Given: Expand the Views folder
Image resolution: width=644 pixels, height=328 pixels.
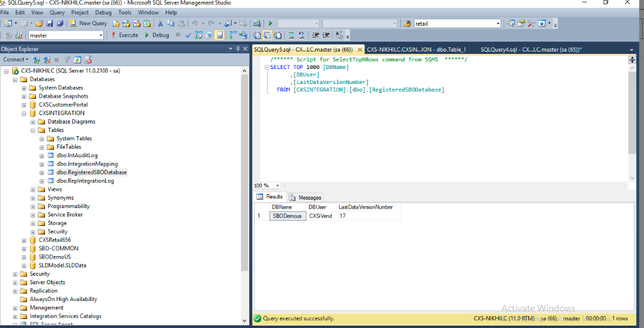Looking at the screenshot, I should [x=33, y=189].
